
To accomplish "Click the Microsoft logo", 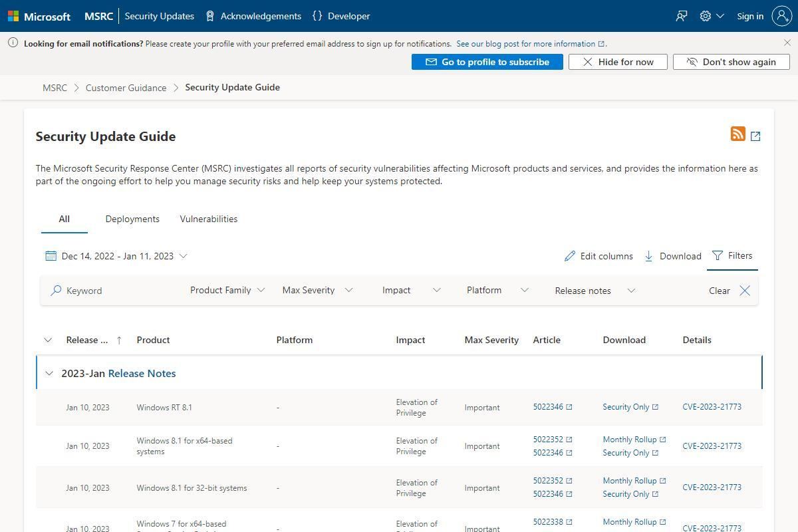I will pyautogui.click(x=39, y=16).
